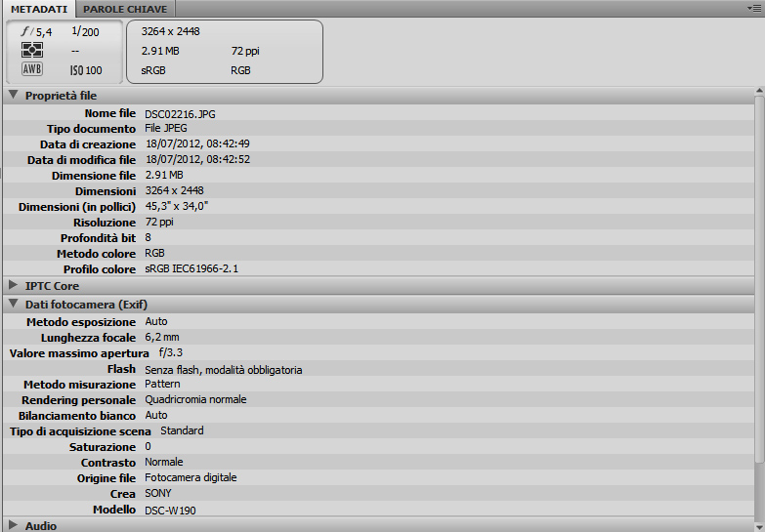Click the metering mode icon
Screen dimensions: 765x532
tap(32, 50)
